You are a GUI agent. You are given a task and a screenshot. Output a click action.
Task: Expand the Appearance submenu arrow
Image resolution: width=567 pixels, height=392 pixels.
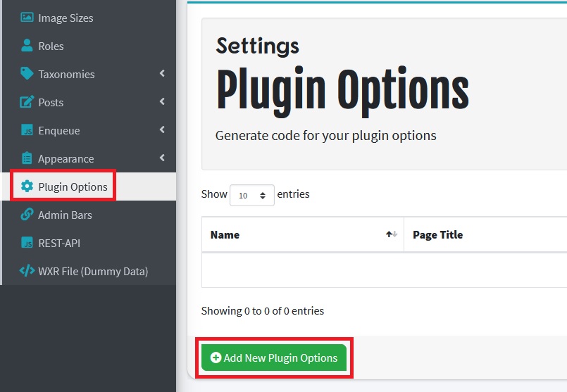pyautogui.click(x=162, y=158)
